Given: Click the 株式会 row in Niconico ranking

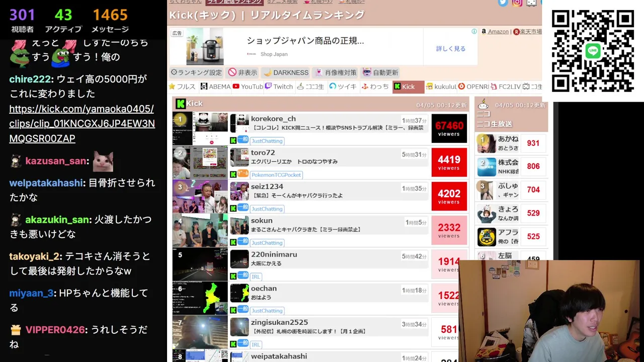Looking at the screenshot, I should click(x=512, y=166).
